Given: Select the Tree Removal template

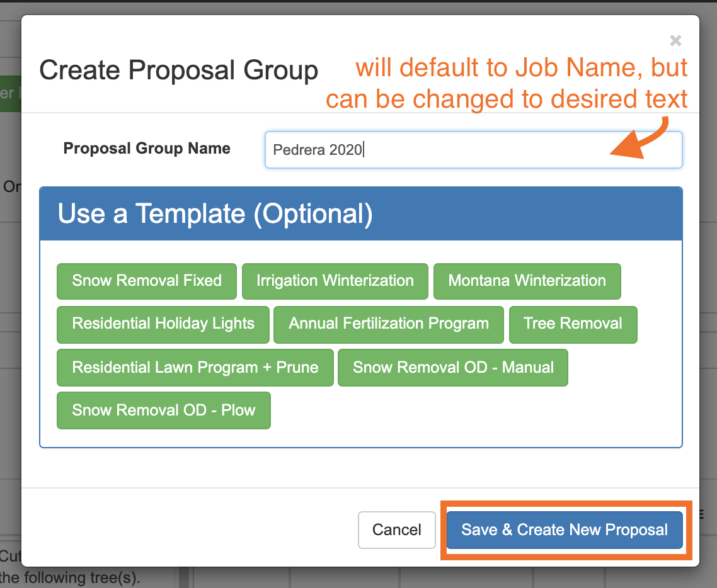Looking at the screenshot, I should click(x=573, y=324).
